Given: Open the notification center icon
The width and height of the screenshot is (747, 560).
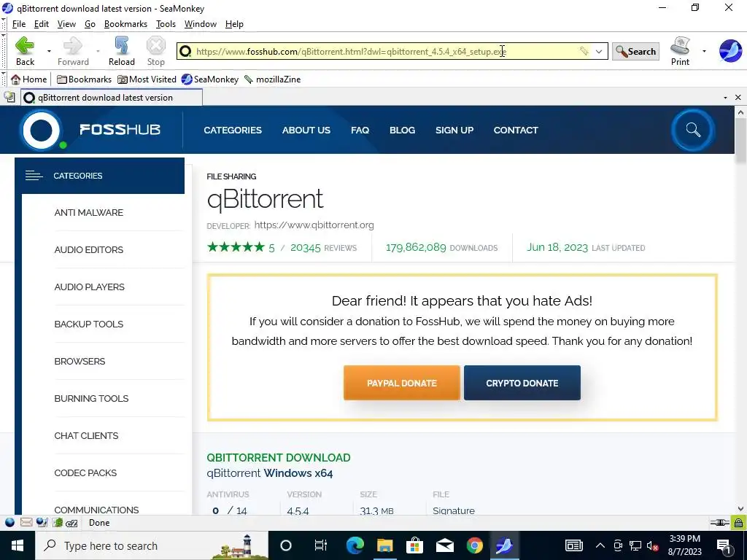Looking at the screenshot, I should (724, 545).
